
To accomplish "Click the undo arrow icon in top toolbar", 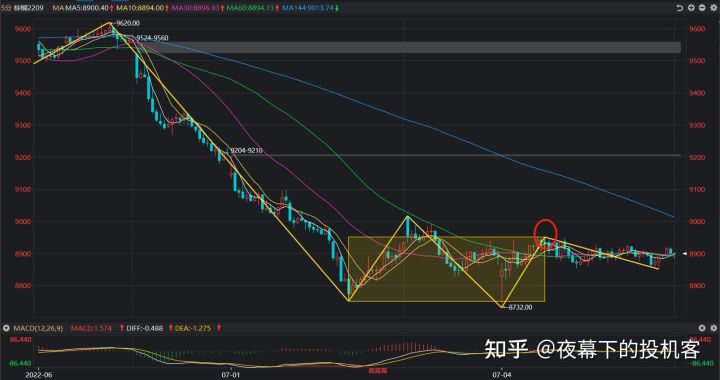I will click(681, 8).
